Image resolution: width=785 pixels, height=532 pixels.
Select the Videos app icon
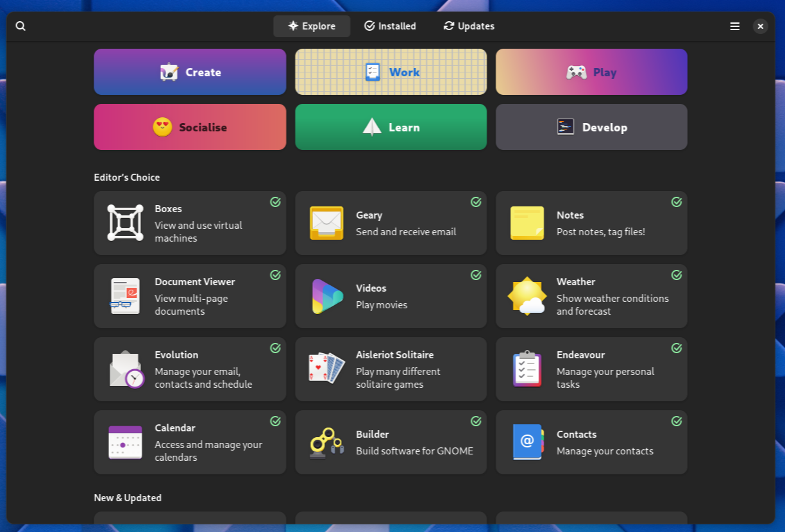click(x=326, y=296)
